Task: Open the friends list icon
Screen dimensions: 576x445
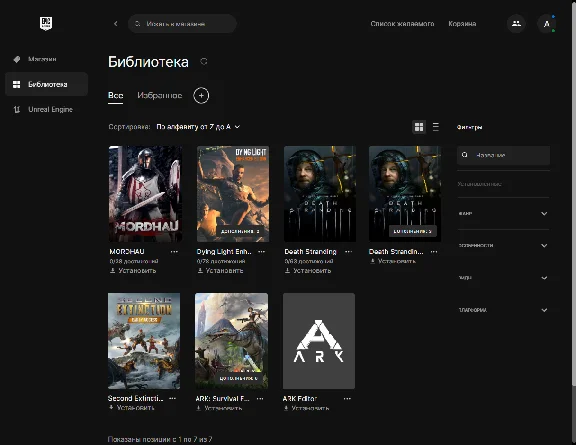Action: (x=516, y=24)
